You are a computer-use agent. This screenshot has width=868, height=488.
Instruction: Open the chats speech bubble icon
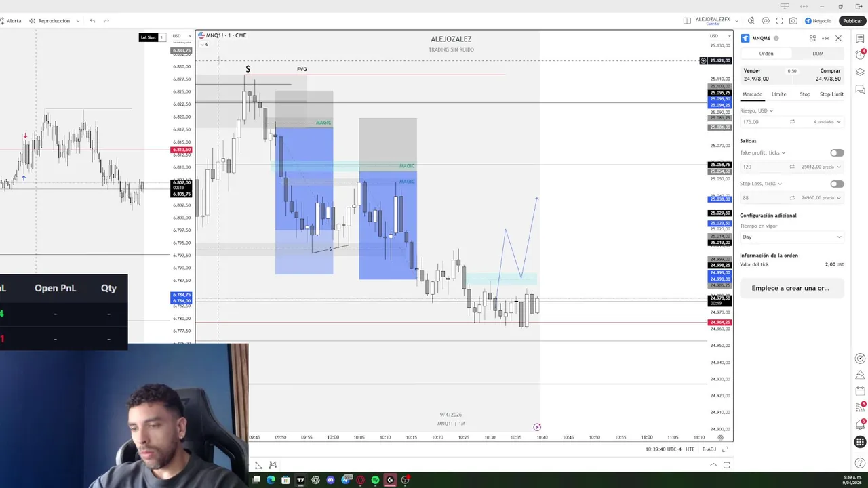coord(860,89)
